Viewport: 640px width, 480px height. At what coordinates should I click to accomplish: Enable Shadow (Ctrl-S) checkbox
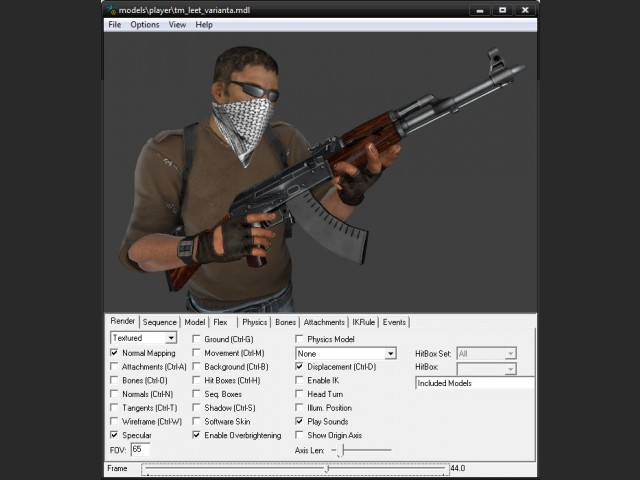(196, 408)
